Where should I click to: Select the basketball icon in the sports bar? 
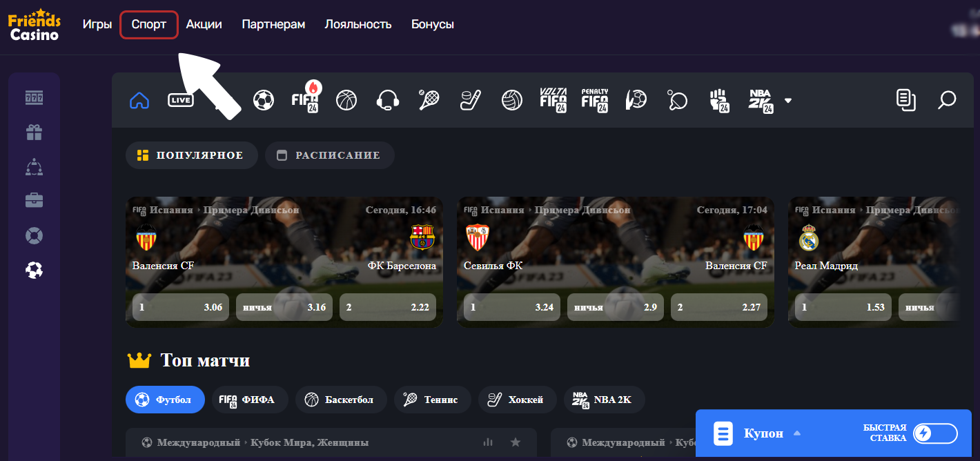(x=346, y=100)
